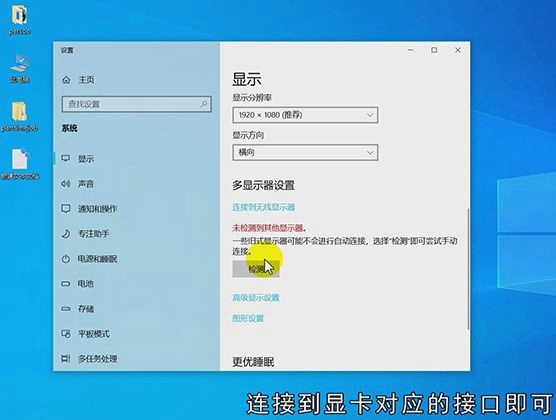The height and width of the screenshot is (420, 556).
Task: Click the 检测 button
Action: pyautogui.click(x=256, y=269)
